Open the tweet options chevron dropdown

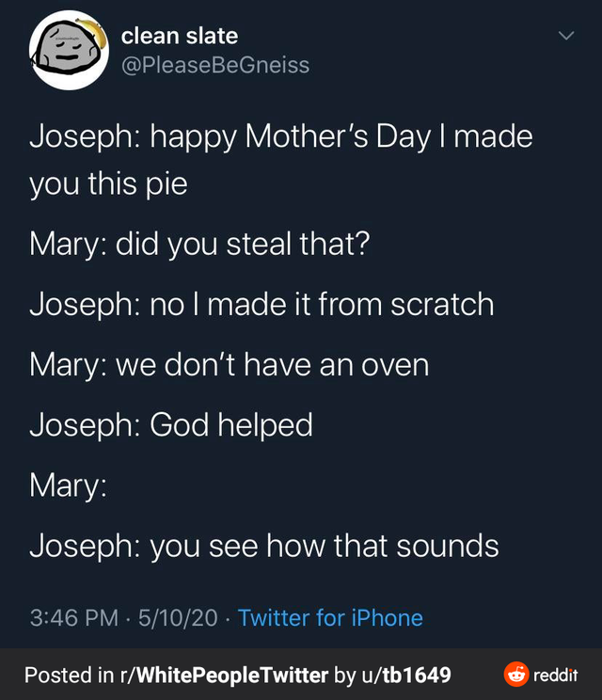565,37
